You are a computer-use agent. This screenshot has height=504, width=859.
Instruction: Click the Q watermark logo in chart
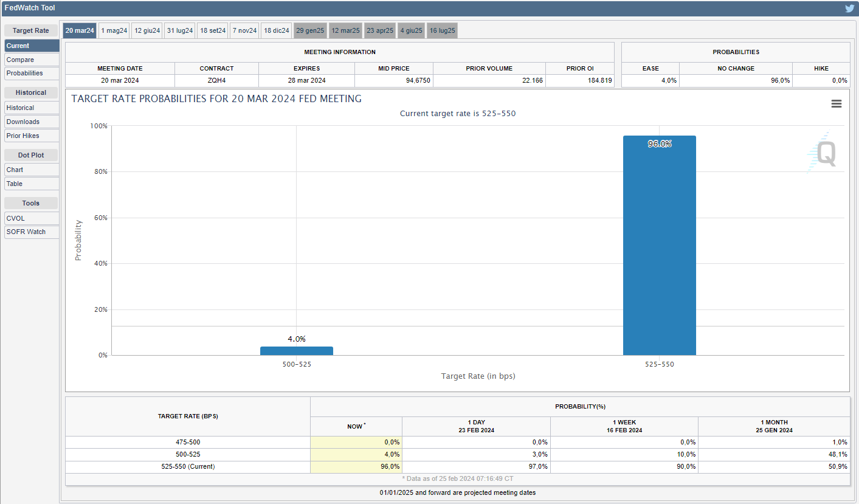pos(823,153)
